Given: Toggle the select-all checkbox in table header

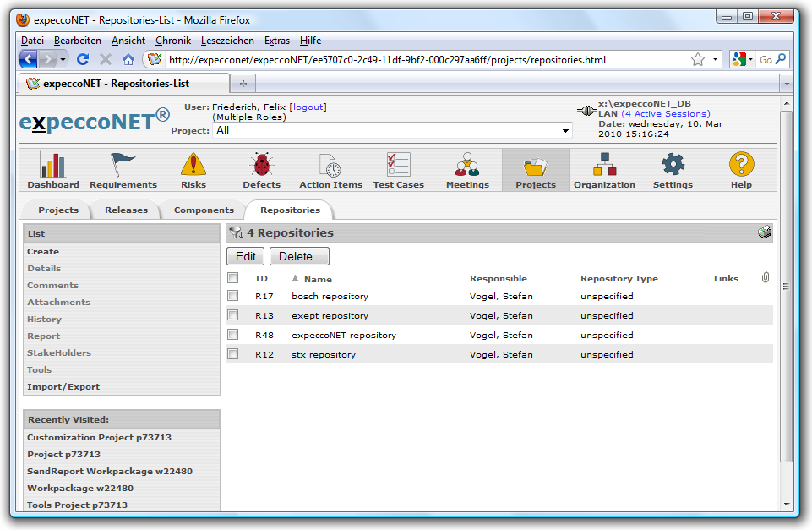Looking at the screenshot, I should click(x=233, y=278).
